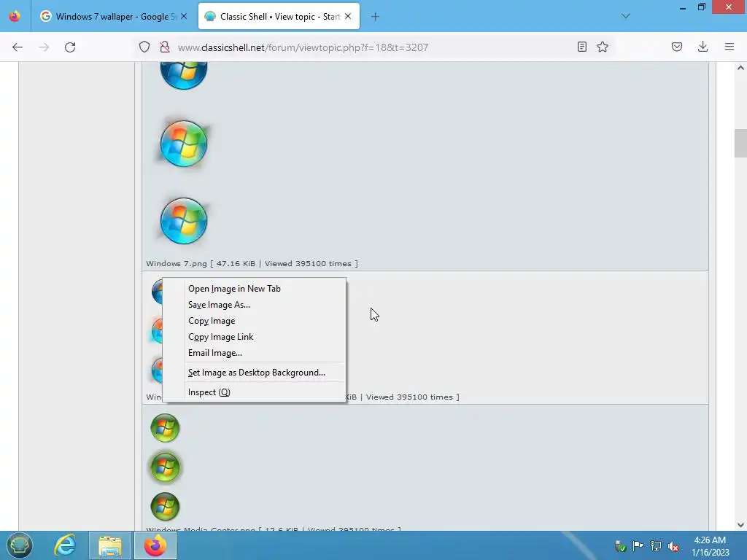Open the Action Center flag tray icon
Screen dimensions: 747x560
pos(638,545)
